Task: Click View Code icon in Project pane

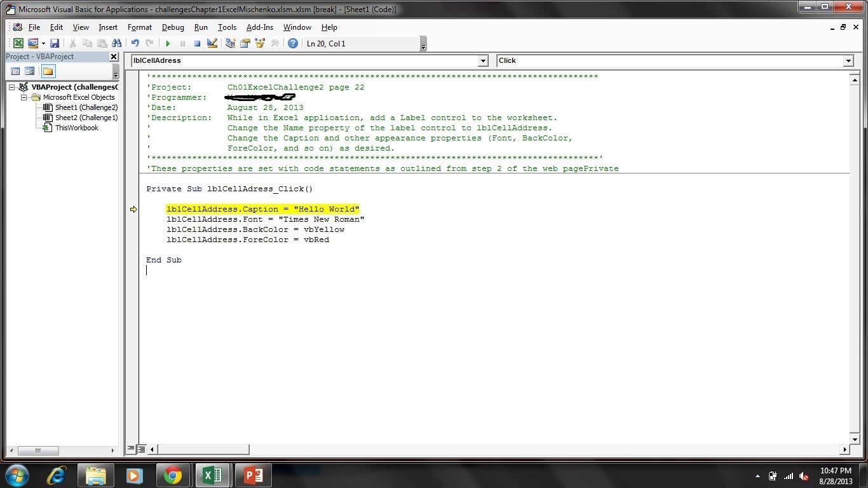Action: tap(15, 71)
